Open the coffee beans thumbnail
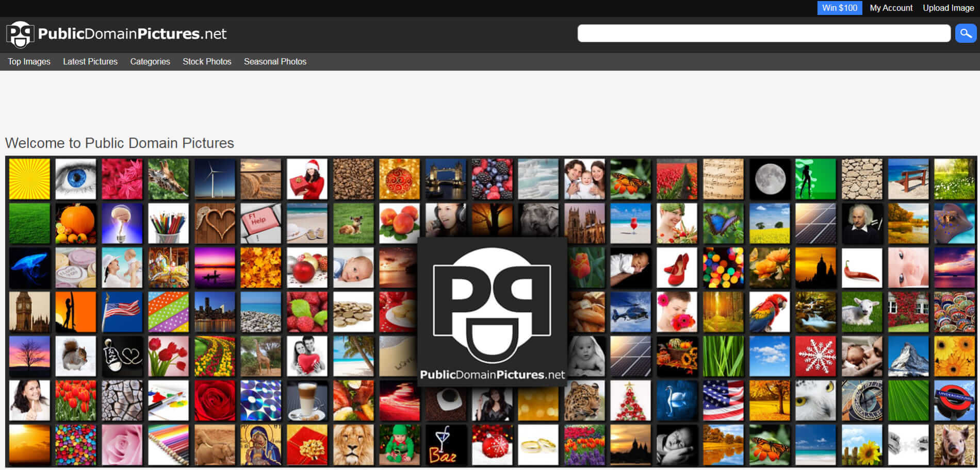The height and width of the screenshot is (470, 980). click(353, 179)
